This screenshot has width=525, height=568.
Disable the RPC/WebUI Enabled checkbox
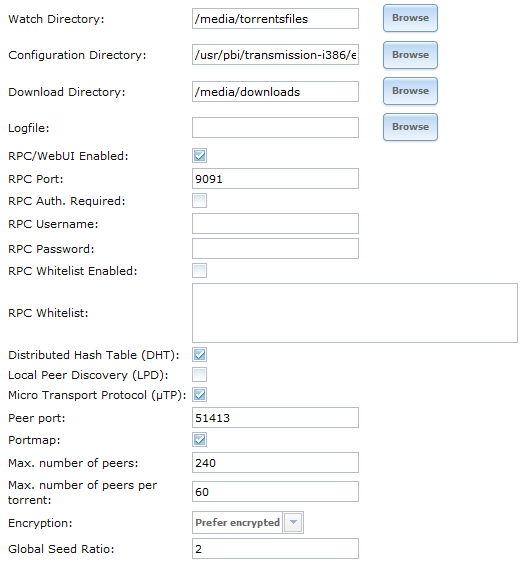point(199,156)
